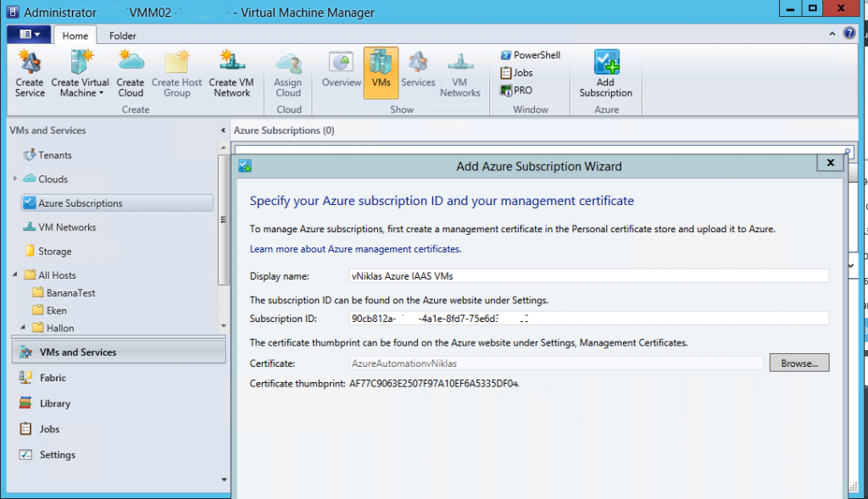Select Tenants in the navigation tree
The height and width of the screenshot is (499, 868).
tap(55, 155)
